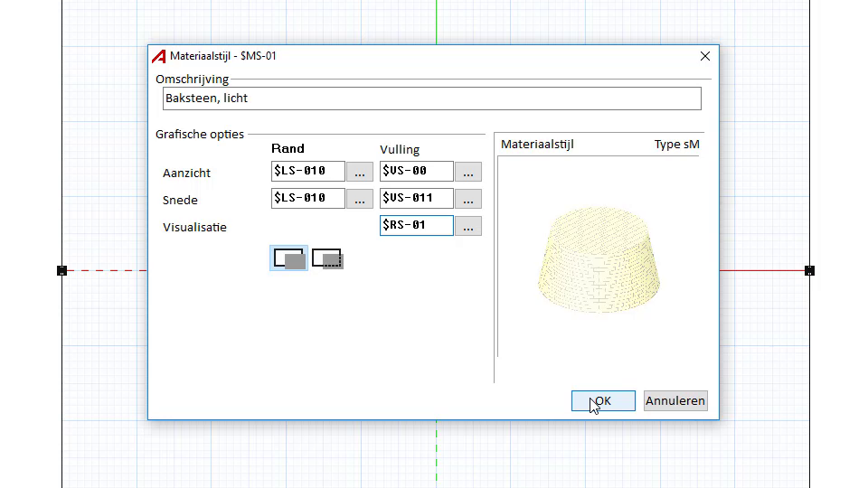Select the dashed overlap display mode icon

tap(327, 258)
